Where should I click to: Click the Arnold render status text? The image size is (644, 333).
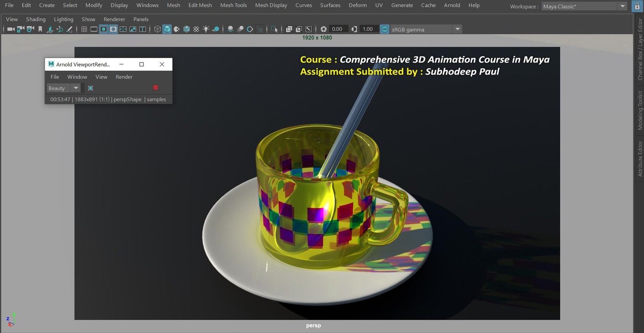coord(108,99)
